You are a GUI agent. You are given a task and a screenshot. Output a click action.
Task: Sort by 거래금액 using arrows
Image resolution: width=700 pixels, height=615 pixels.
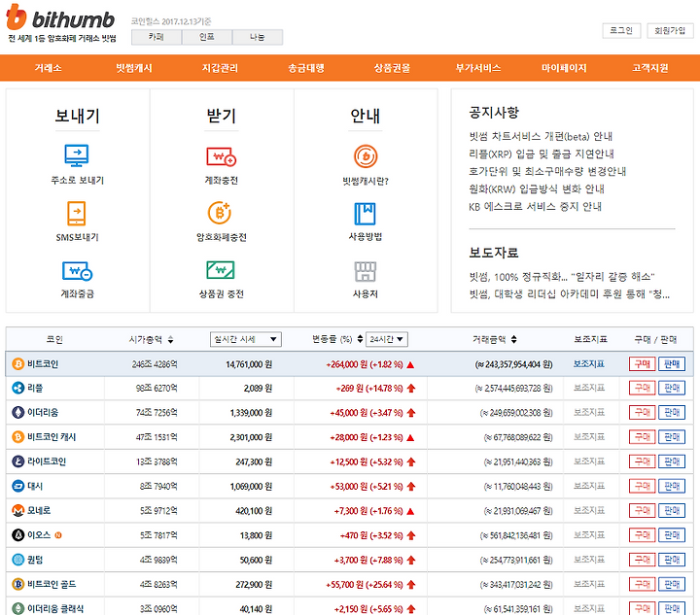pos(514,340)
